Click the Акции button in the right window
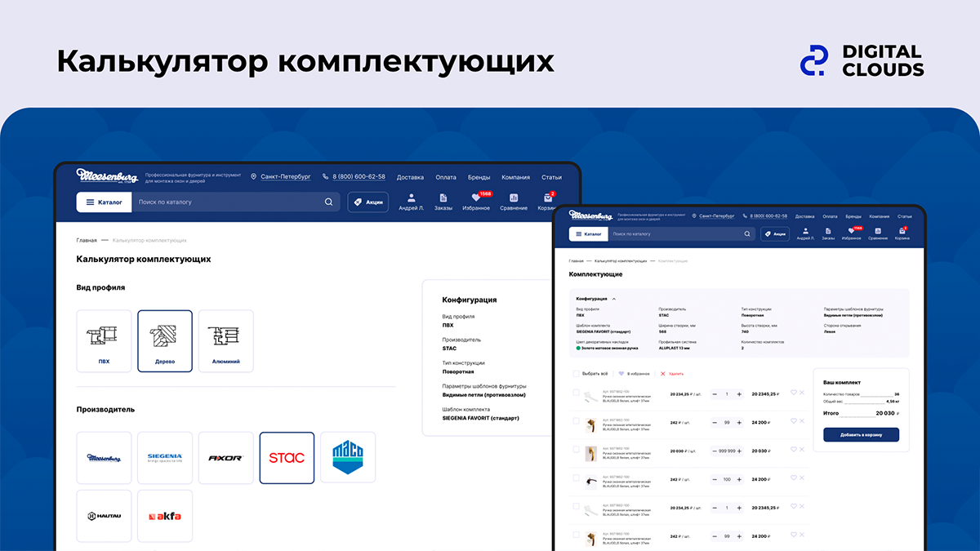The image size is (980, 551). click(x=775, y=234)
